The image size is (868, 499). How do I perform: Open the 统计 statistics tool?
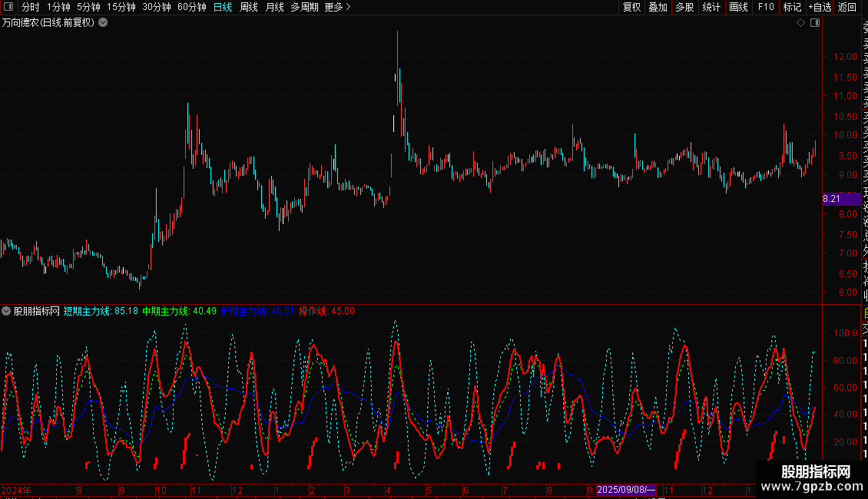(711, 7)
